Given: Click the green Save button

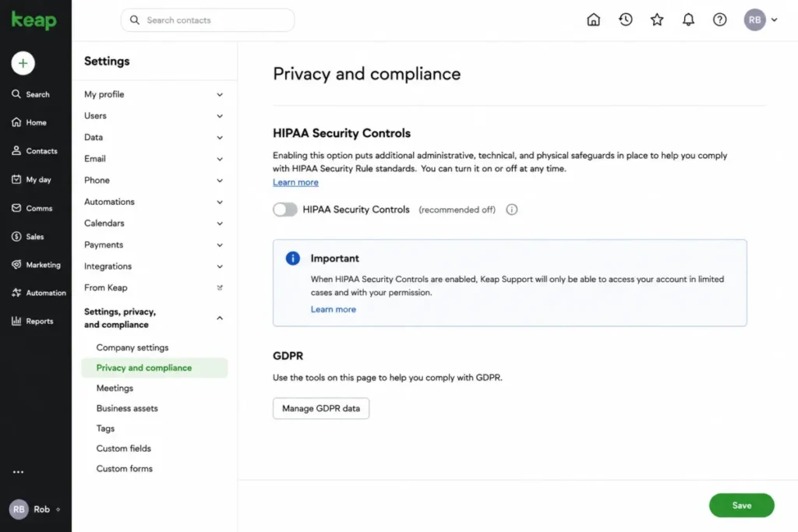Looking at the screenshot, I should click(x=742, y=505).
